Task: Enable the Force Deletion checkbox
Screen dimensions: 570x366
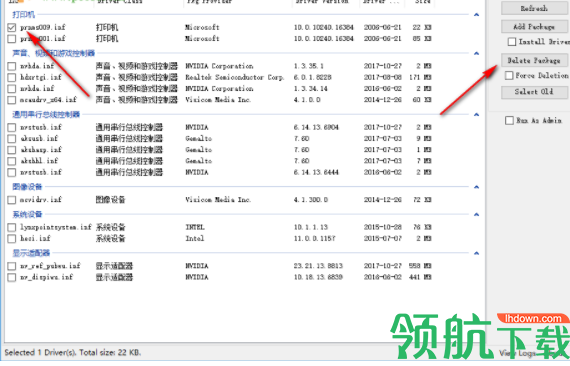Action: coord(509,75)
